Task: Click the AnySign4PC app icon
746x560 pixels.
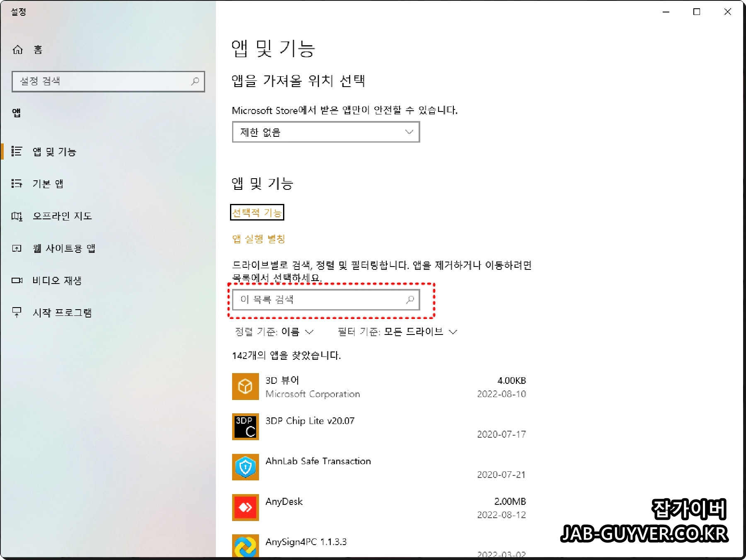Action: (x=245, y=546)
